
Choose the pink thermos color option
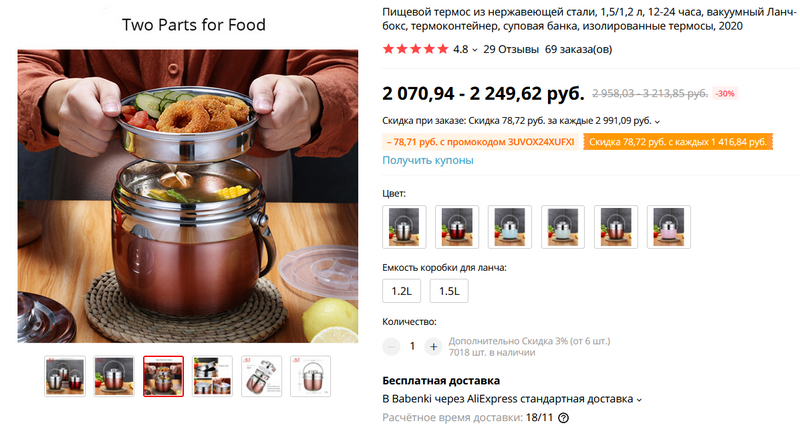click(669, 227)
